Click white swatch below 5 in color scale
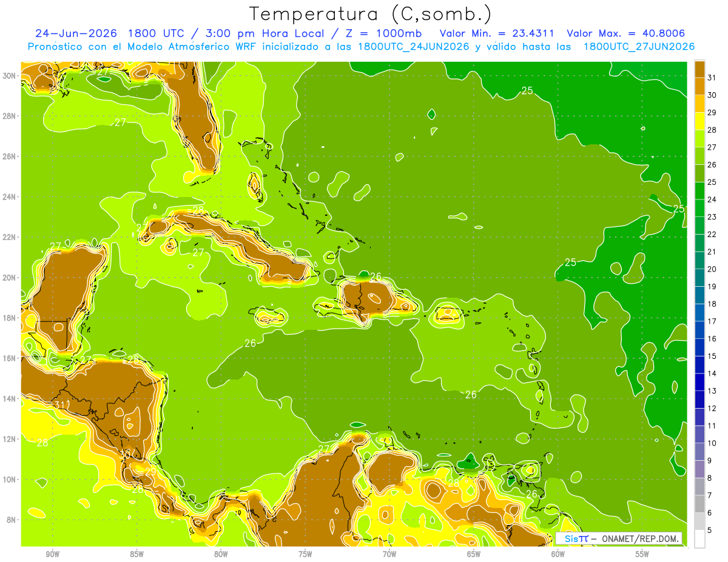The image size is (728, 562). pyautogui.click(x=699, y=539)
